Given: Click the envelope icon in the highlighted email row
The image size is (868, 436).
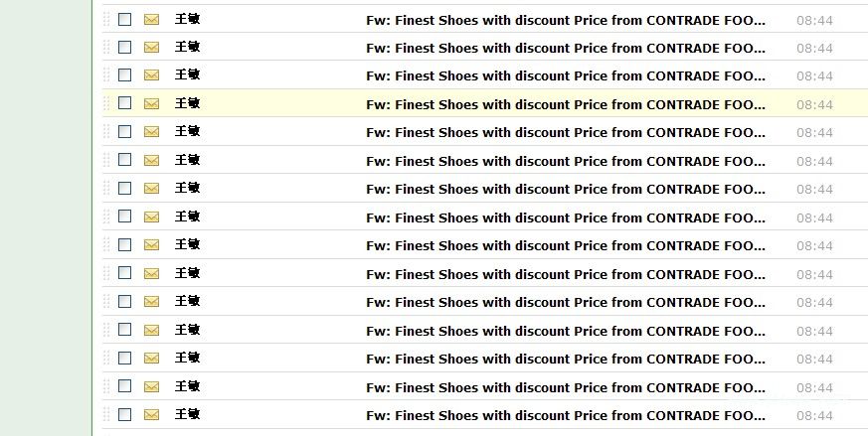Looking at the screenshot, I should (151, 103).
